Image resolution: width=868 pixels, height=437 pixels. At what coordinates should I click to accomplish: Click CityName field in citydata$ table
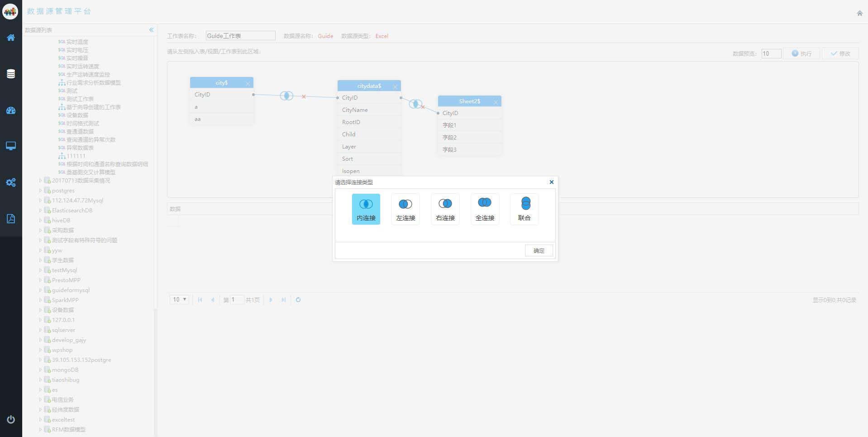[369, 110]
